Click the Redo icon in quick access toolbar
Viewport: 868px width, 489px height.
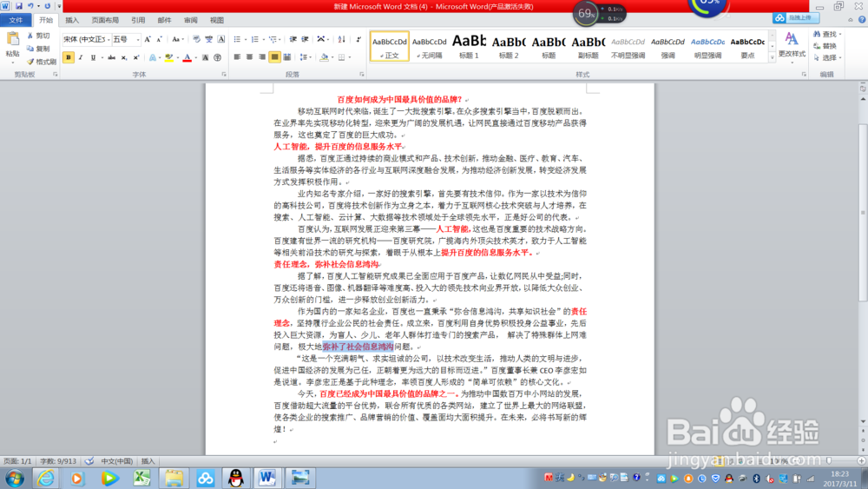[47, 6]
